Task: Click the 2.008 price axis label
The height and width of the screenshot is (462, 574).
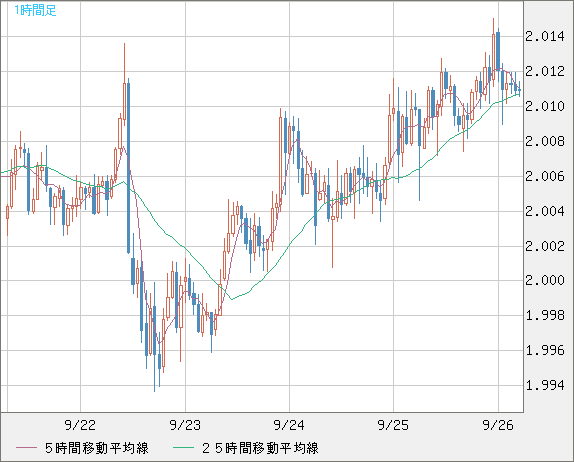Action: pos(545,141)
